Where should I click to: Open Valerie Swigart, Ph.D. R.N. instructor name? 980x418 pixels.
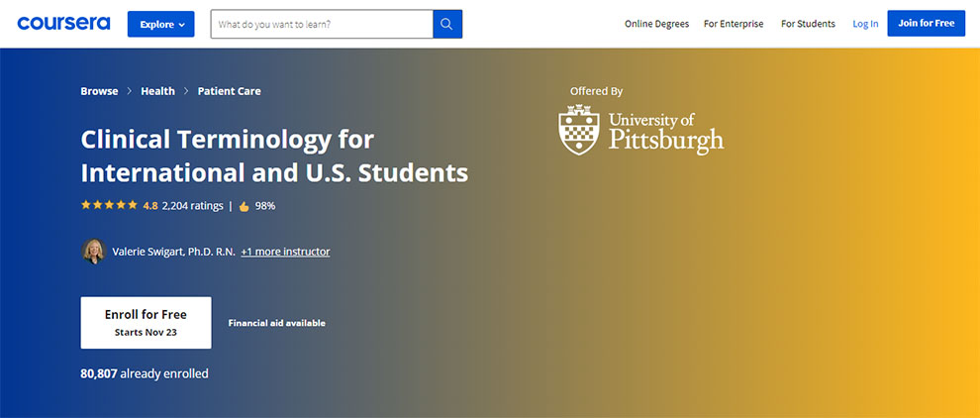pos(174,252)
